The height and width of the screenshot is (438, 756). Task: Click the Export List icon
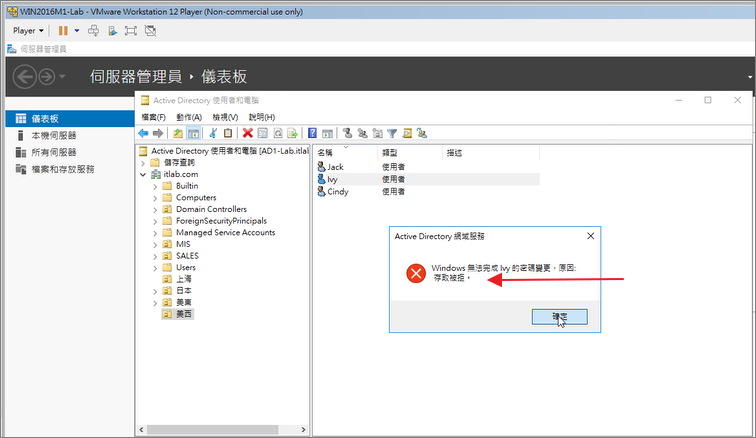(x=292, y=133)
